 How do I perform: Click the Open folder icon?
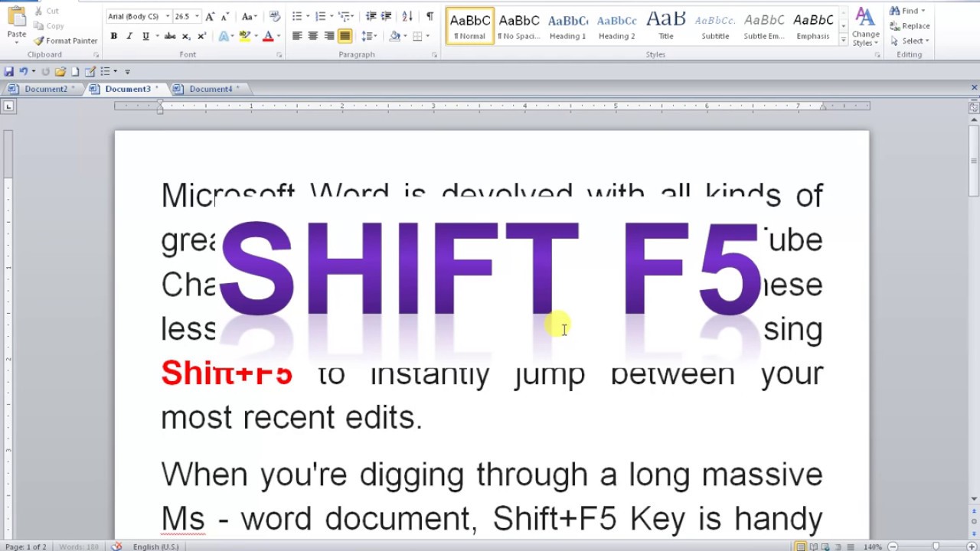(x=60, y=71)
